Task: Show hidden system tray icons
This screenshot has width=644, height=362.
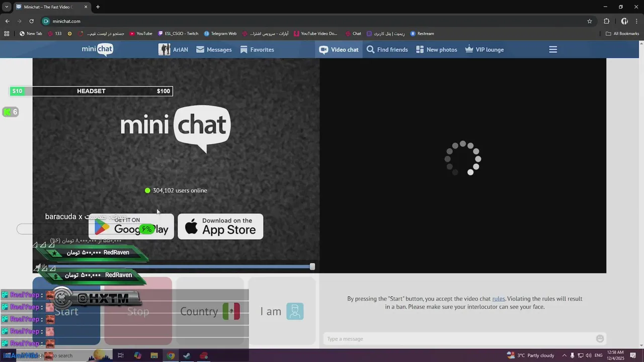Action: tap(564, 355)
